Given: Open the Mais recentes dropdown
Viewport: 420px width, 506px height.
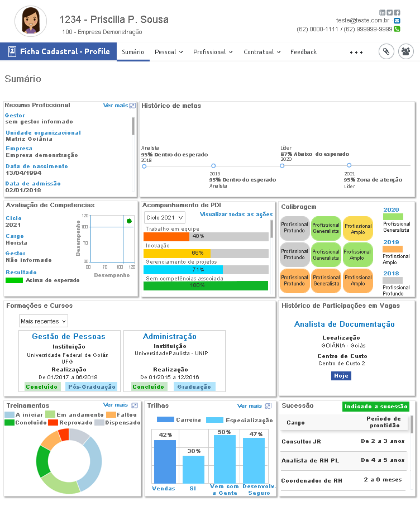Looking at the screenshot, I should click(44, 321).
